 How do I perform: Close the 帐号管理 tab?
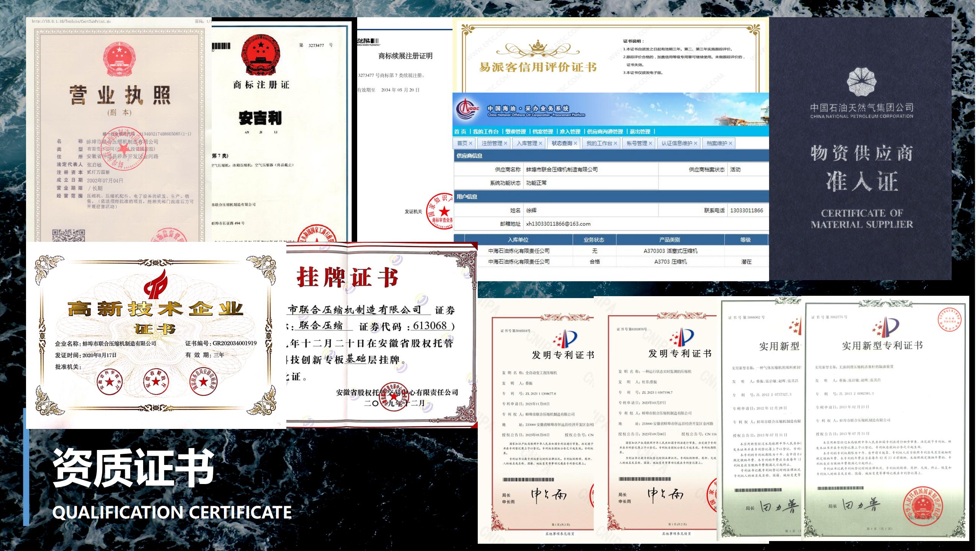coord(650,143)
